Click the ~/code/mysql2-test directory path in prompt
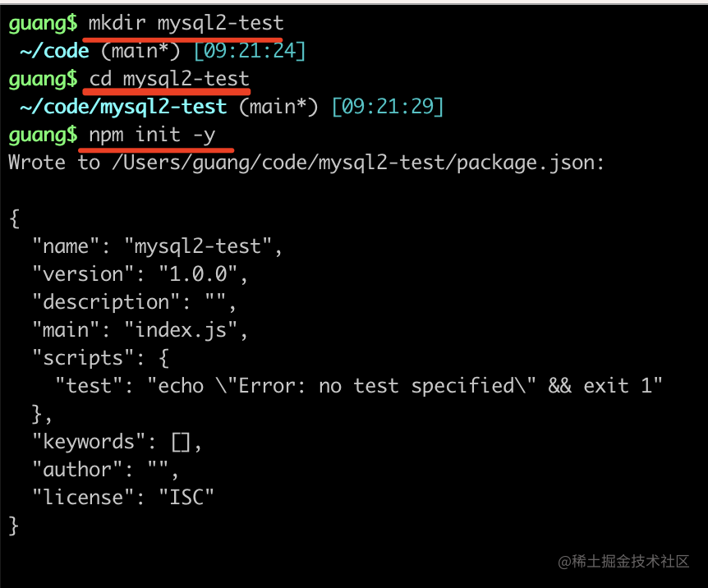 pos(123,106)
